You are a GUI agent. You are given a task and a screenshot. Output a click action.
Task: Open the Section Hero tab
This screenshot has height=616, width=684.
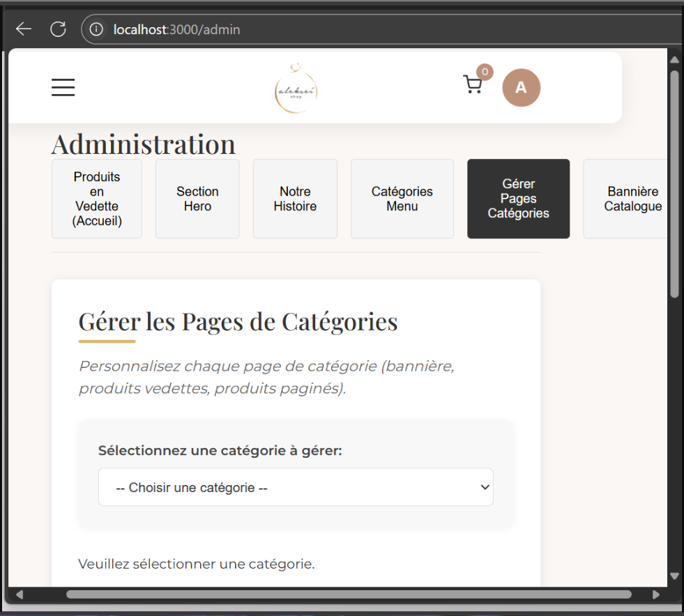tap(197, 199)
